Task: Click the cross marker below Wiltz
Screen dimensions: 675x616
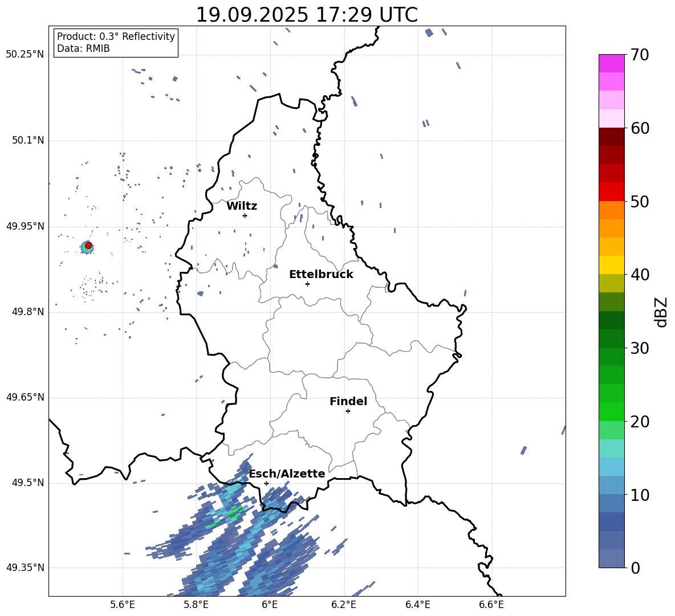Action: (245, 215)
